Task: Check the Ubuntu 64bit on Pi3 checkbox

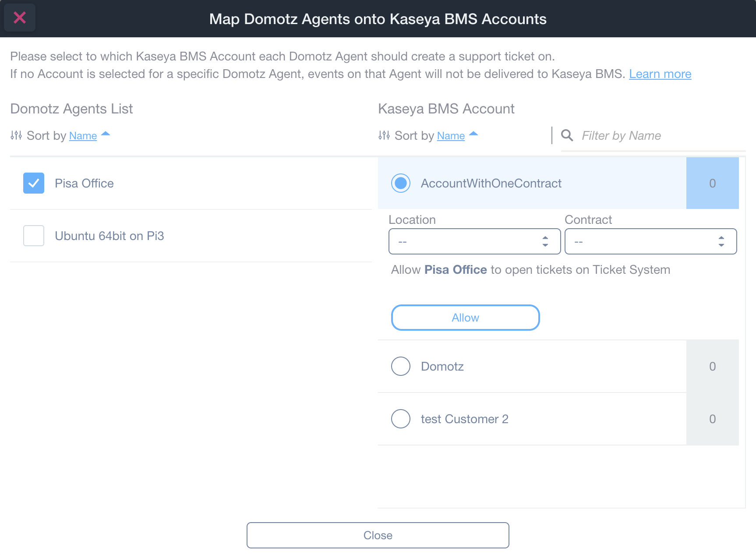Action: click(34, 236)
